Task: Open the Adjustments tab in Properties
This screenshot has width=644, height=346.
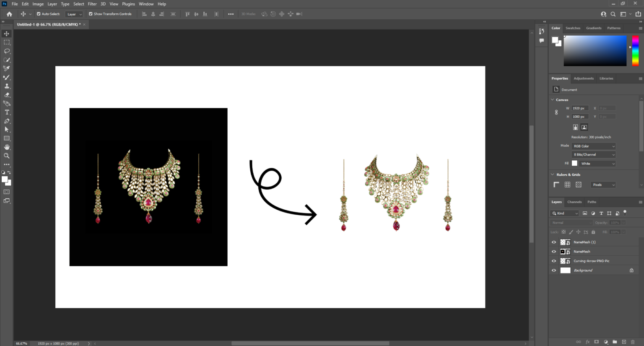Action: [584, 78]
